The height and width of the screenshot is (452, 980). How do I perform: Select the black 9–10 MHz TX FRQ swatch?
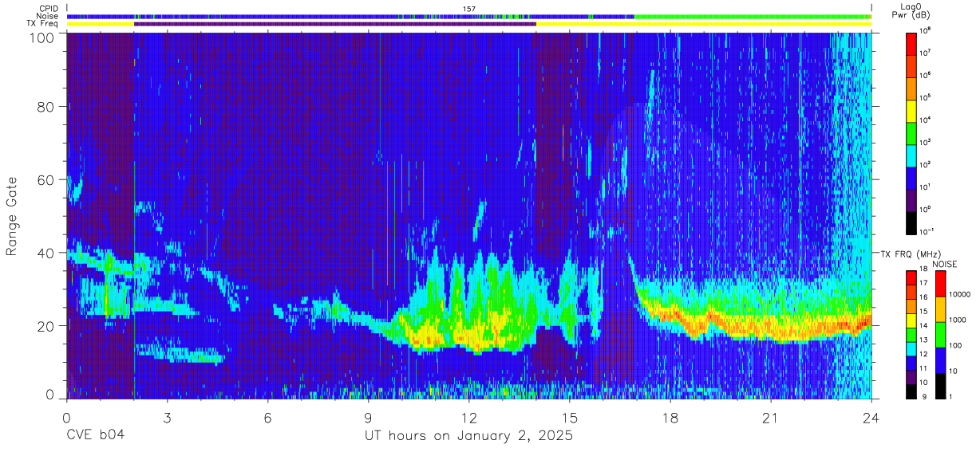[x=911, y=391]
